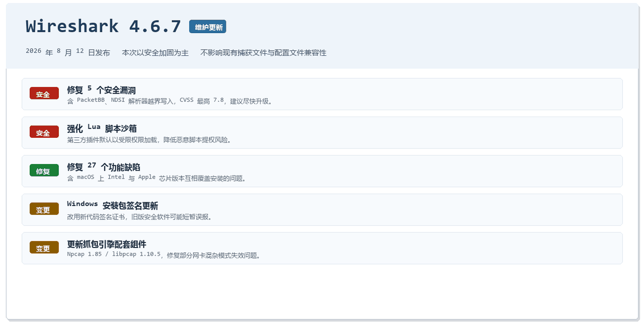644x328 pixels.
Task: Click the text 不影响现有捕获文件与配置文件兼容性
Action: pyautogui.click(x=264, y=53)
